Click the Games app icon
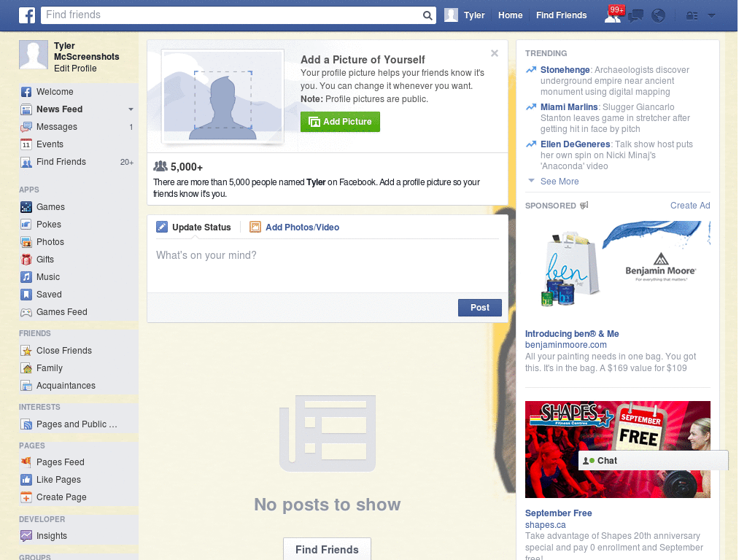Screen dimensions: 747x560 (x=26, y=207)
